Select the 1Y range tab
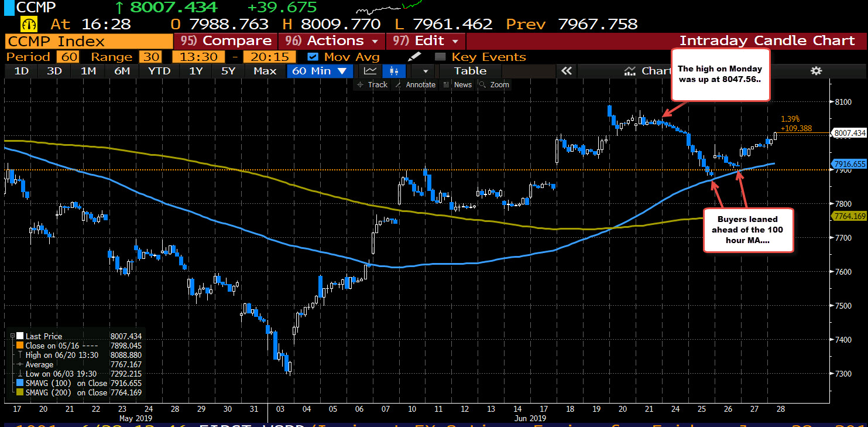 195,71
